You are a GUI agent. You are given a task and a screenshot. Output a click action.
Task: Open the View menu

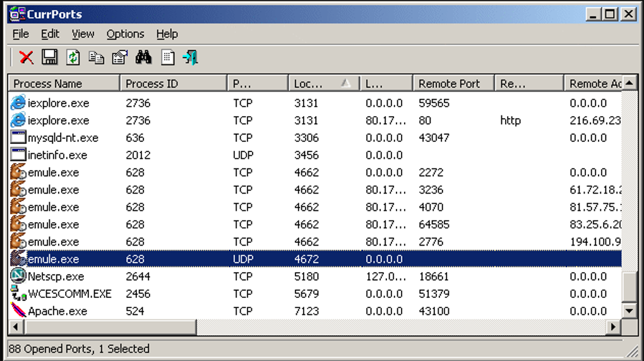[x=83, y=34]
